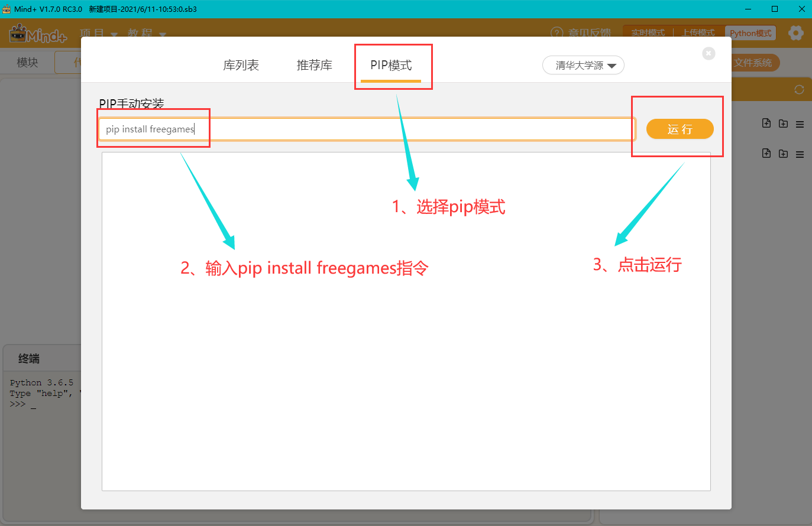Select the 终端 terminal tab

pyautogui.click(x=29, y=358)
